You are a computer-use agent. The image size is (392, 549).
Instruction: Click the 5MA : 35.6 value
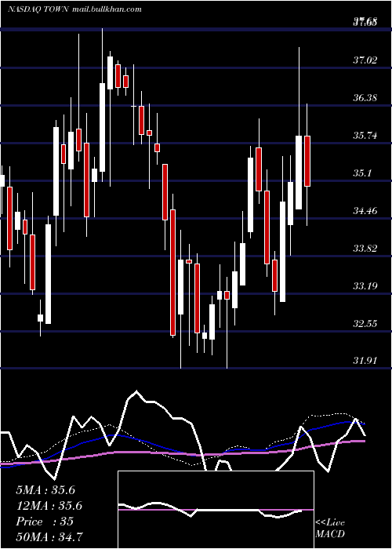45,490
